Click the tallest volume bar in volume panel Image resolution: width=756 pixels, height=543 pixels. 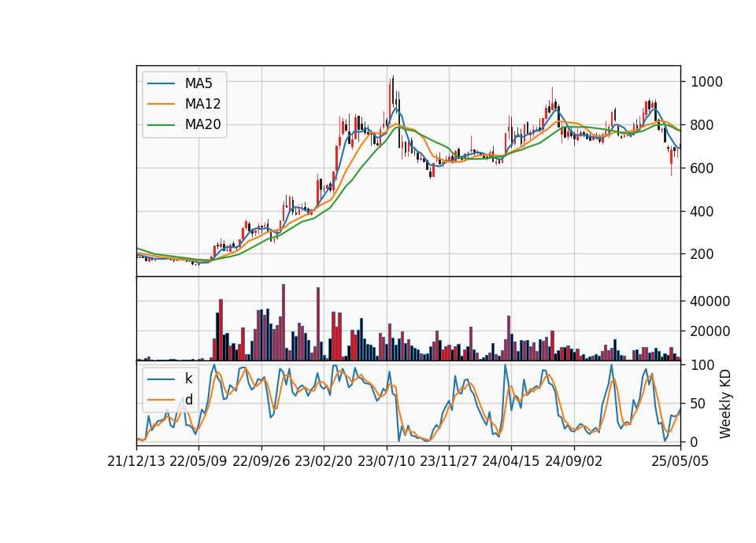283,323
